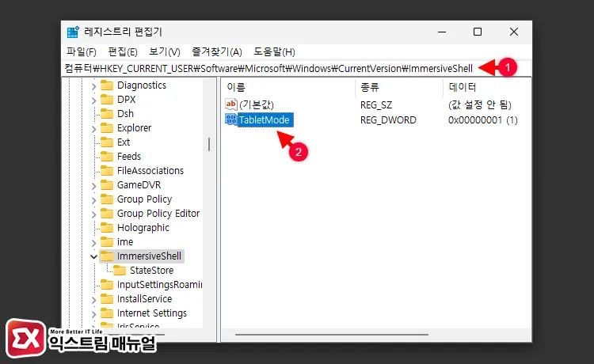Click the Diagnostics folder icon
The image size is (594, 364).
107,85
